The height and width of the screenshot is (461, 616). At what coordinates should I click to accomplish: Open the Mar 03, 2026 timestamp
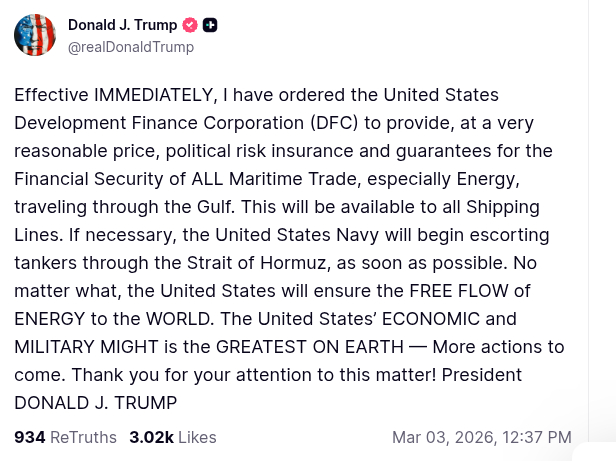(481, 437)
